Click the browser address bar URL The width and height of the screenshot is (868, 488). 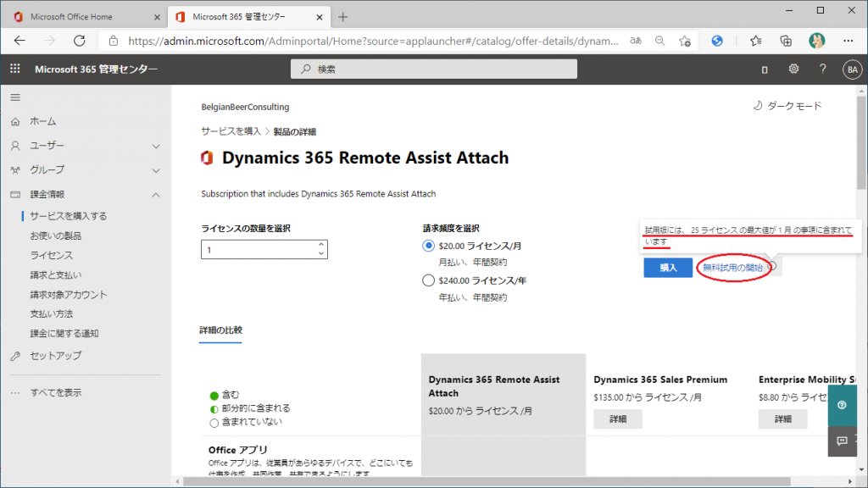point(373,41)
